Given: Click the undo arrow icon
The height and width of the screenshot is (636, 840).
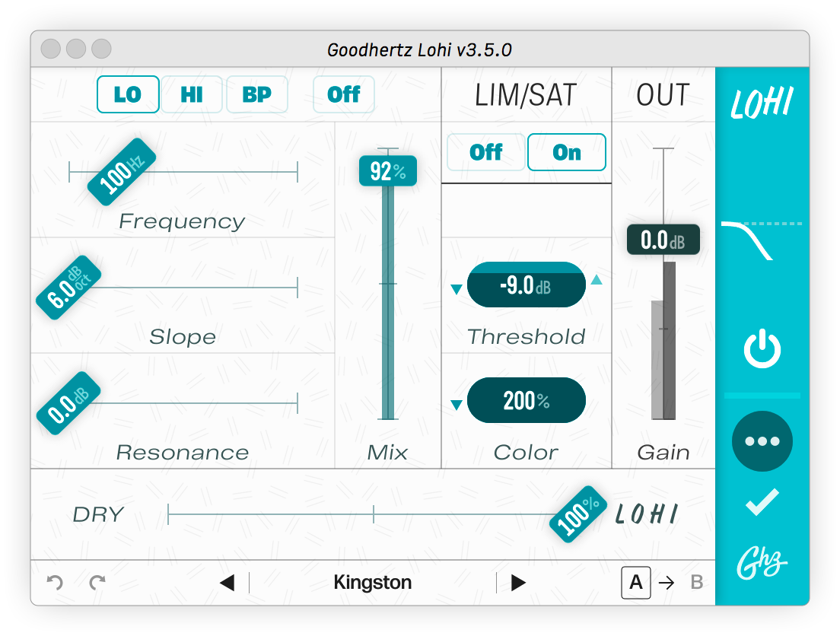Looking at the screenshot, I should [55, 582].
